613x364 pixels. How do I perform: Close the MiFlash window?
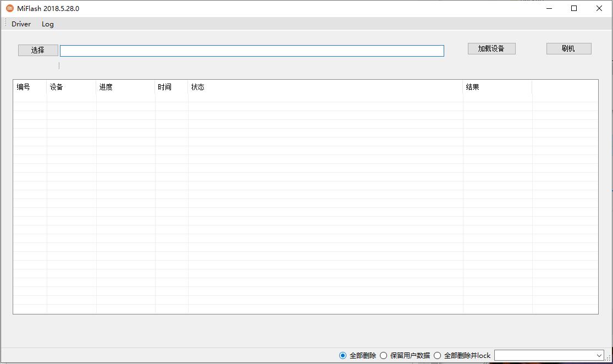point(599,8)
